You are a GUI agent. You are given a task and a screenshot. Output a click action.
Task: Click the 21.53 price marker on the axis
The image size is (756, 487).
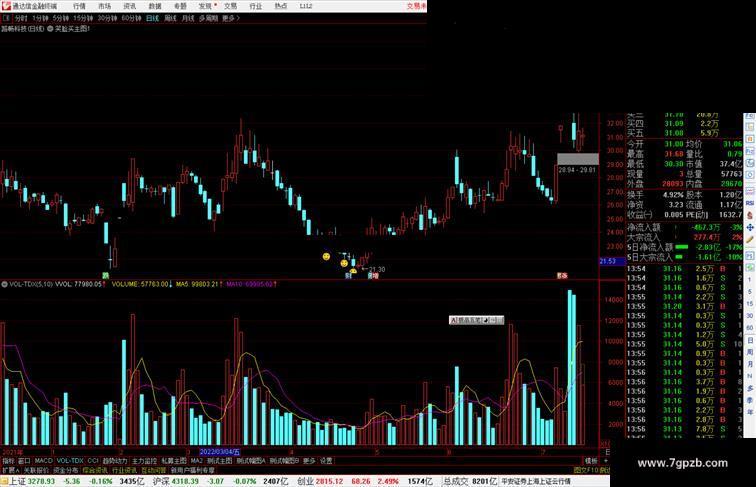click(x=612, y=261)
